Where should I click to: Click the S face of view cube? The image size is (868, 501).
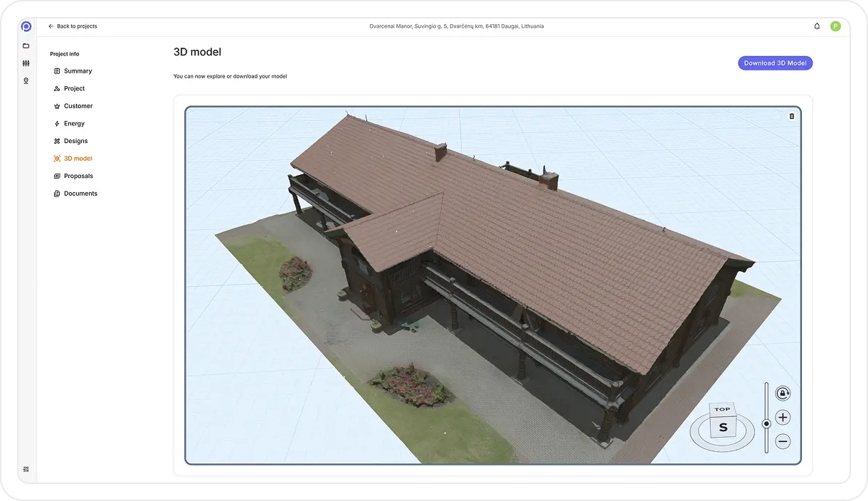pyautogui.click(x=723, y=427)
